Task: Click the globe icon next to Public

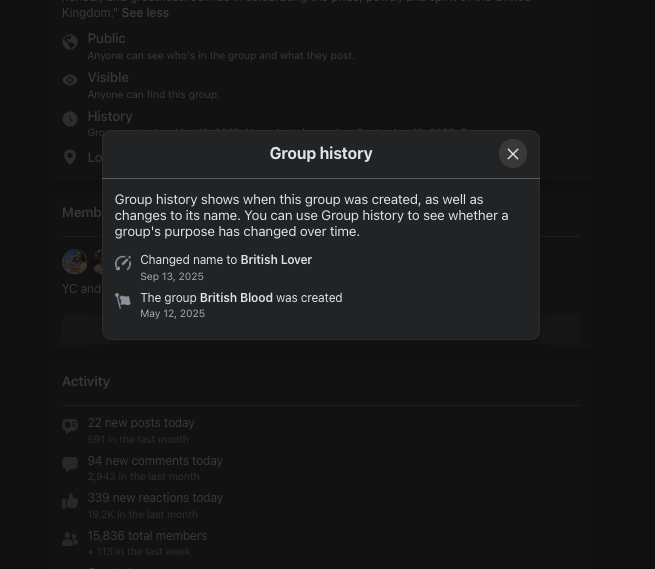Action: coord(70,42)
